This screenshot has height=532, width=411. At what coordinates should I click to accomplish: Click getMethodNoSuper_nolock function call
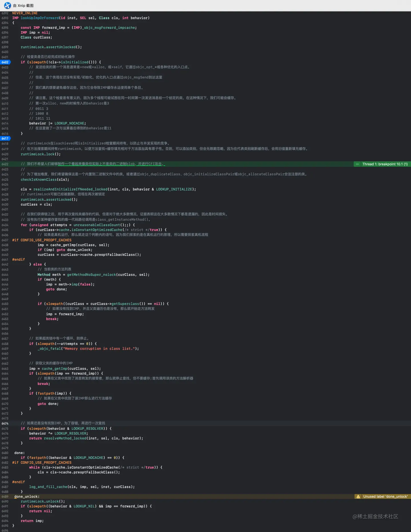pyautogui.click(x=92, y=275)
